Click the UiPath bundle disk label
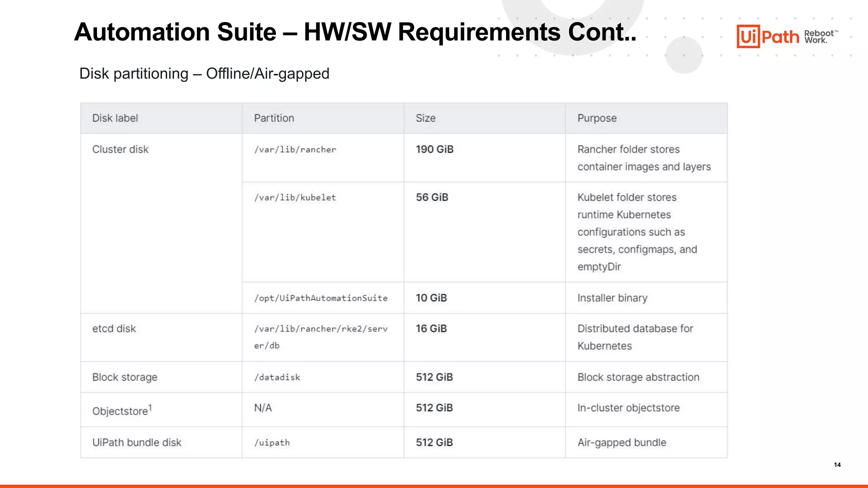Screen dimensions: 868x488 point(136,443)
